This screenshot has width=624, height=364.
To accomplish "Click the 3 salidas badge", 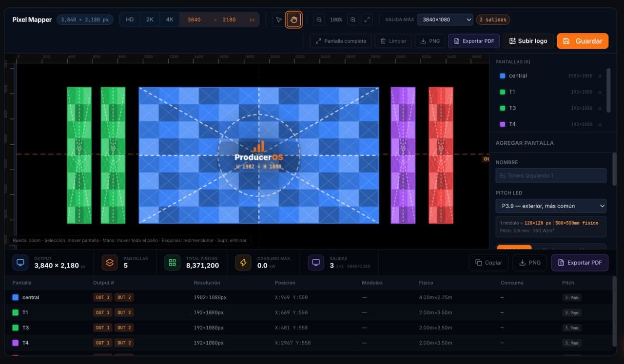I will (x=493, y=20).
